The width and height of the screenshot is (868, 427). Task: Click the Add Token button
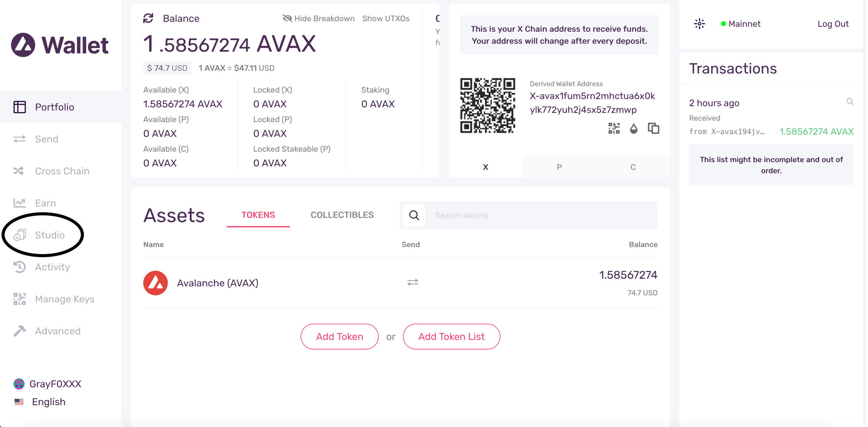tap(339, 337)
